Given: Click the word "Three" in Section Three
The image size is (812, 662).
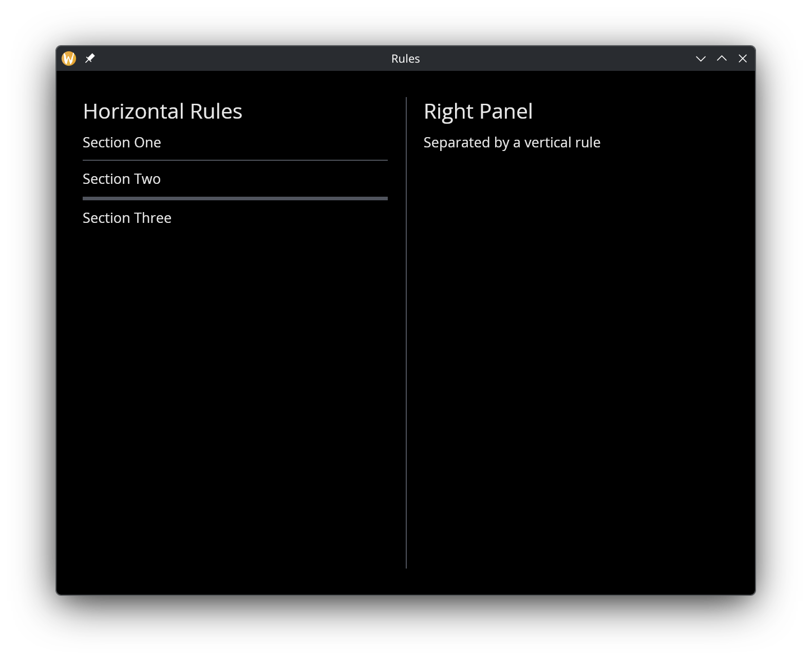Looking at the screenshot, I should click(153, 218).
